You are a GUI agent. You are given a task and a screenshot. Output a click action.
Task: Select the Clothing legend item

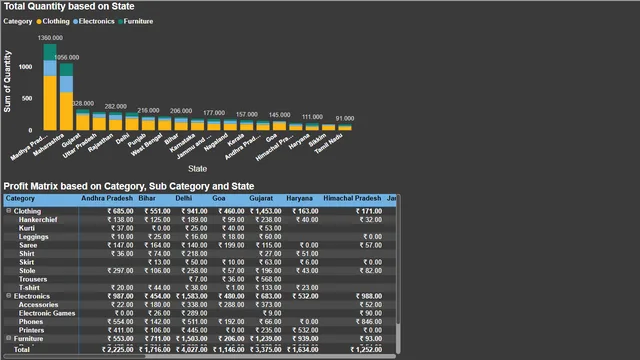click(x=53, y=21)
